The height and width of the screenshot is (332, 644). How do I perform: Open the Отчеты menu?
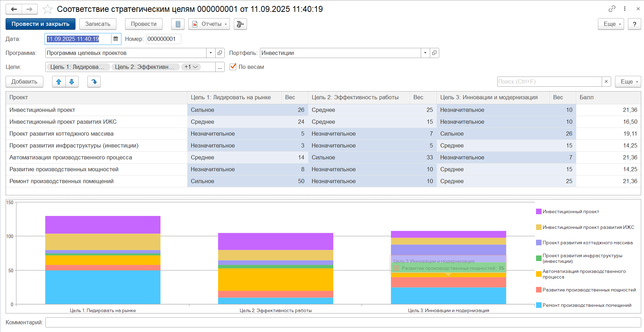[209, 24]
